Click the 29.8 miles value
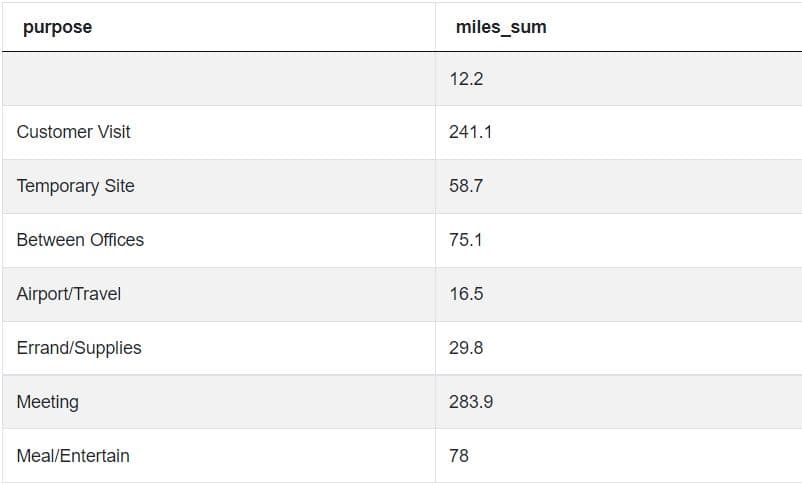The width and height of the screenshot is (802, 485). click(466, 348)
